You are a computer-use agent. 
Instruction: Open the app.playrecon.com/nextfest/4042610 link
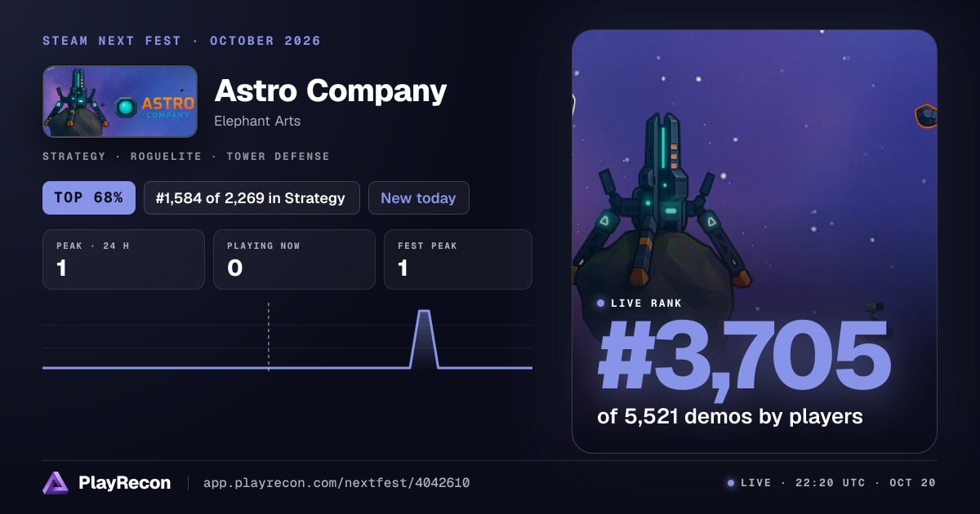pos(336,483)
